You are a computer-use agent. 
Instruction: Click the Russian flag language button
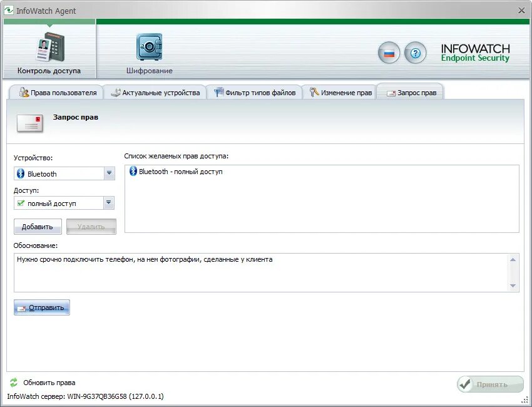tap(389, 53)
